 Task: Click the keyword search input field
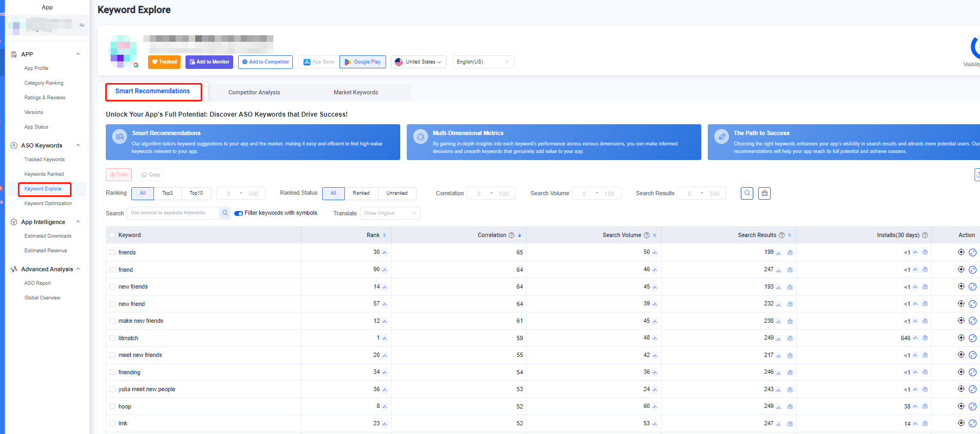tap(174, 213)
